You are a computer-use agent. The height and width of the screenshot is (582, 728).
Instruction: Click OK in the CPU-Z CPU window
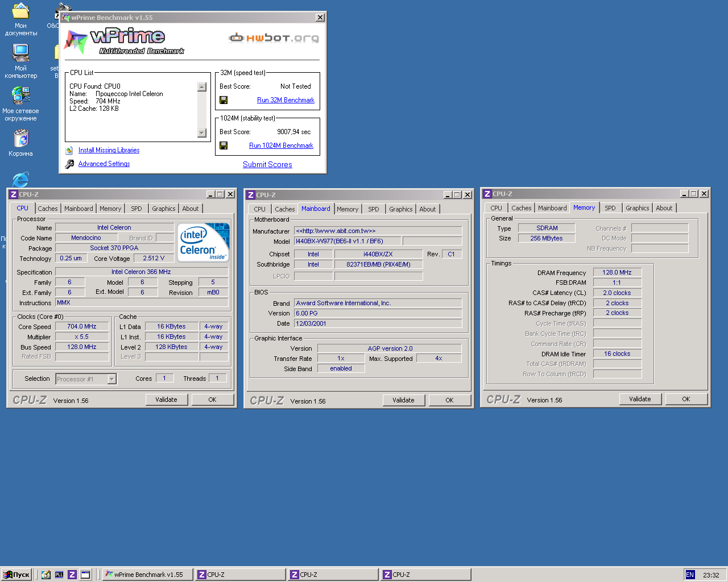click(212, 400)
